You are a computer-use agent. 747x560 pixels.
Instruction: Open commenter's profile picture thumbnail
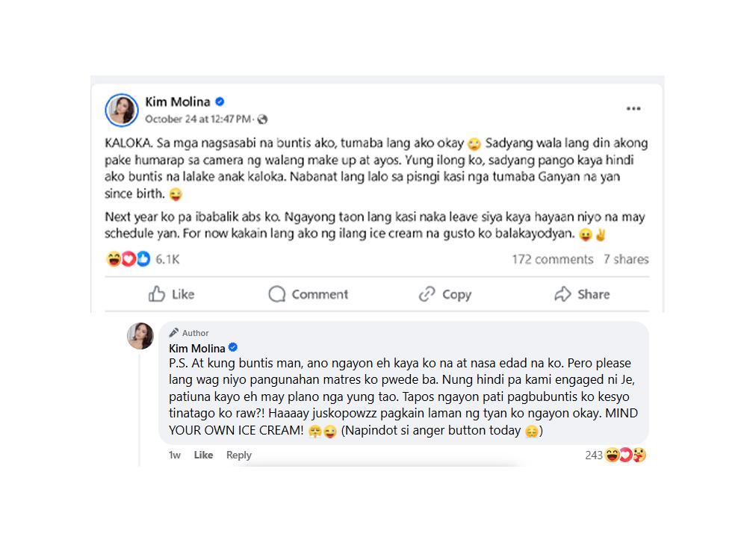140,336
